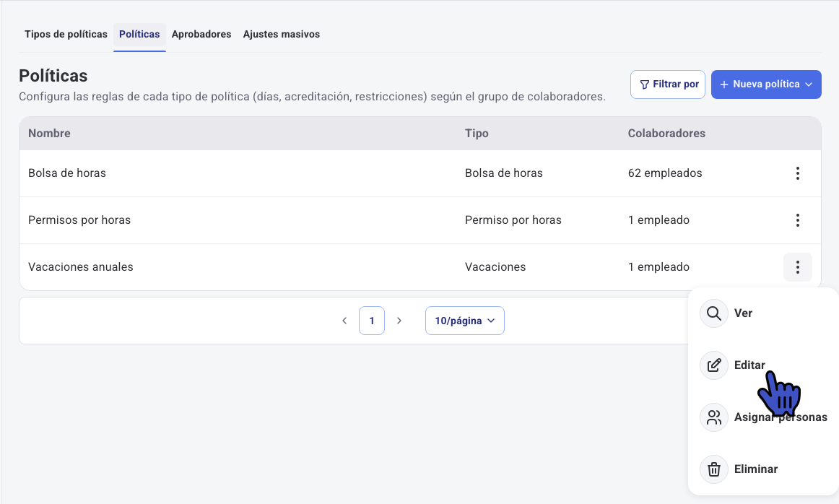
Task: Choose Ver in the context menu
Action: click(x=743, y=313)
